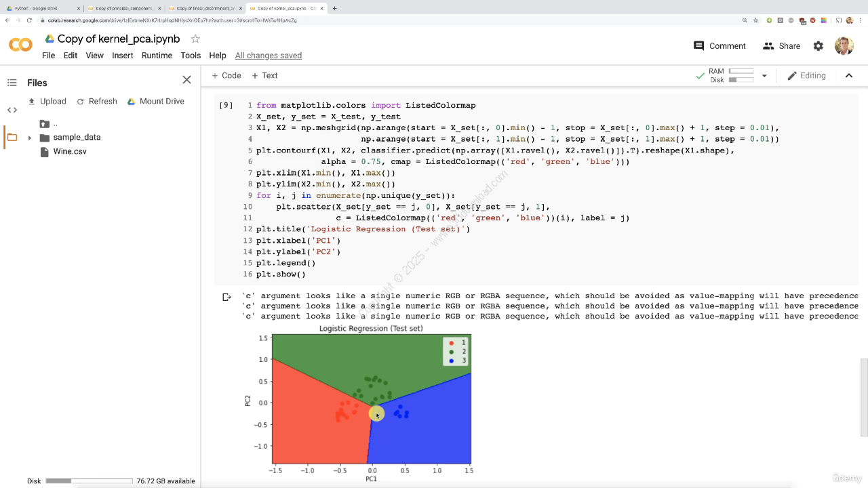Click the Colab logo
Screen dimensions: 868x488
coord(20,45)
